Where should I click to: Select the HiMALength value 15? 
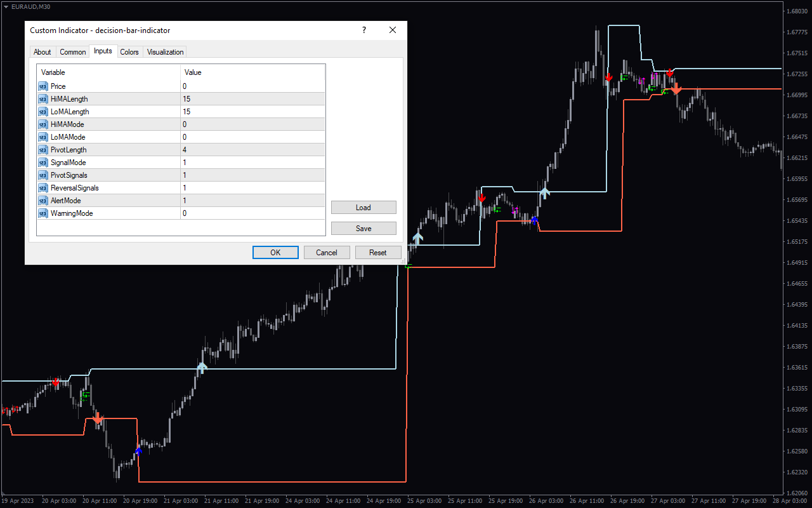252,99
